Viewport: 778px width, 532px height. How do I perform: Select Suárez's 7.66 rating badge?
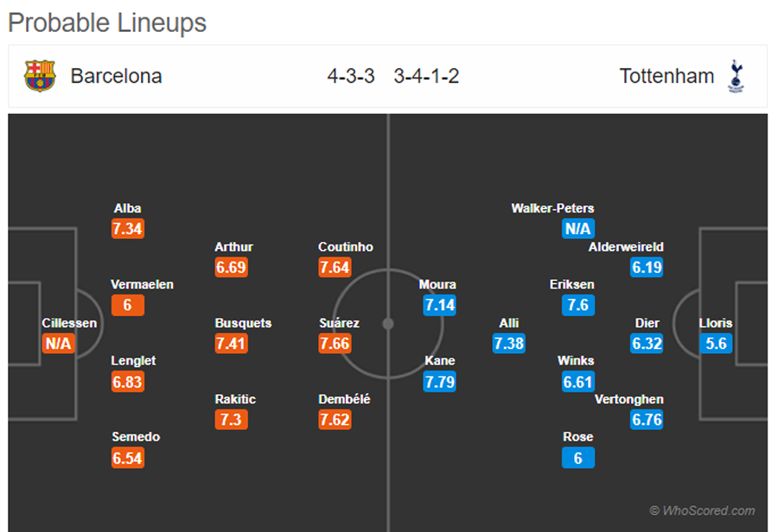click(x=335, y=343)
